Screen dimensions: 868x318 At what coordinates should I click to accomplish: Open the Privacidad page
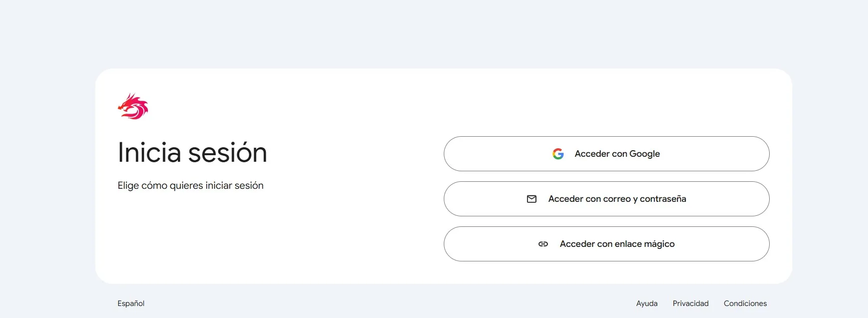(690, 303)
